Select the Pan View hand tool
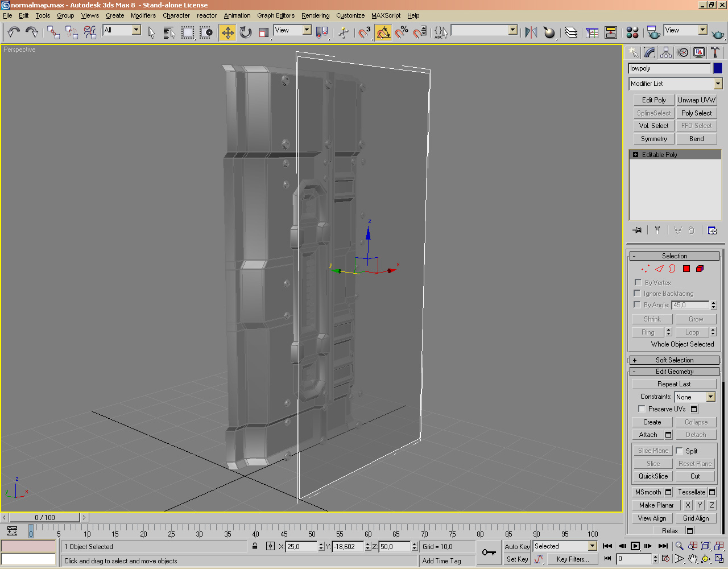The image size is (728, 569). 693,559
